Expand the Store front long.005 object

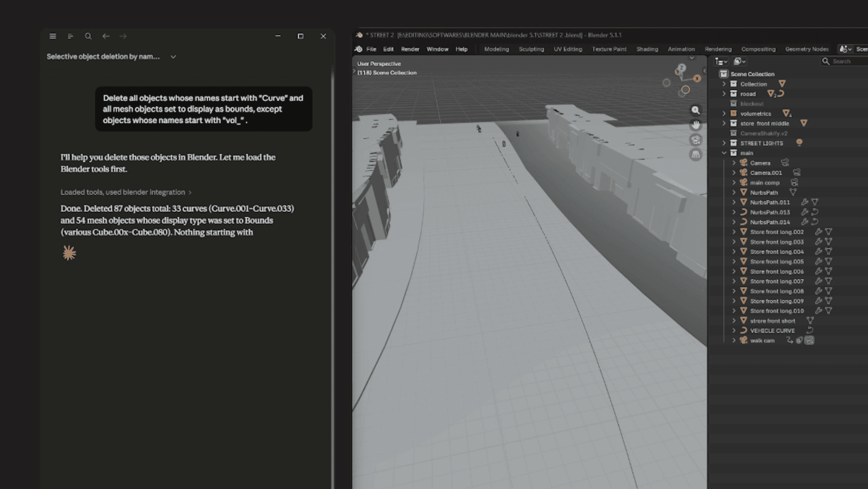click(734, 262)
